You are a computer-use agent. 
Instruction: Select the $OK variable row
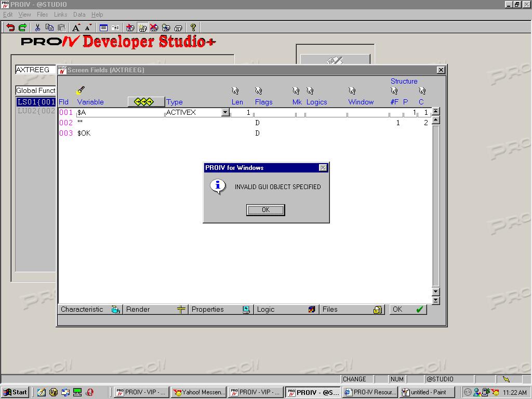[x=84, y=133]
